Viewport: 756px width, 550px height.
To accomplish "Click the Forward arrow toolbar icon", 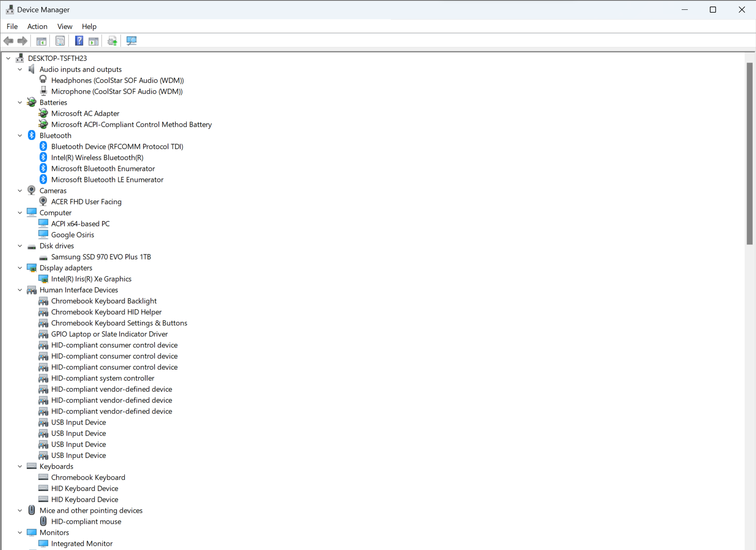I will [22, 41].
